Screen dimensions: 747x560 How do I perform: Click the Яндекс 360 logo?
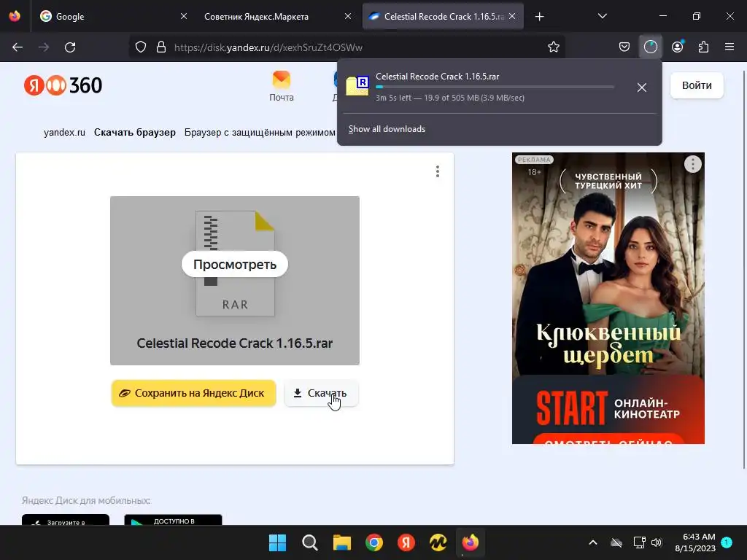[63, 85]
